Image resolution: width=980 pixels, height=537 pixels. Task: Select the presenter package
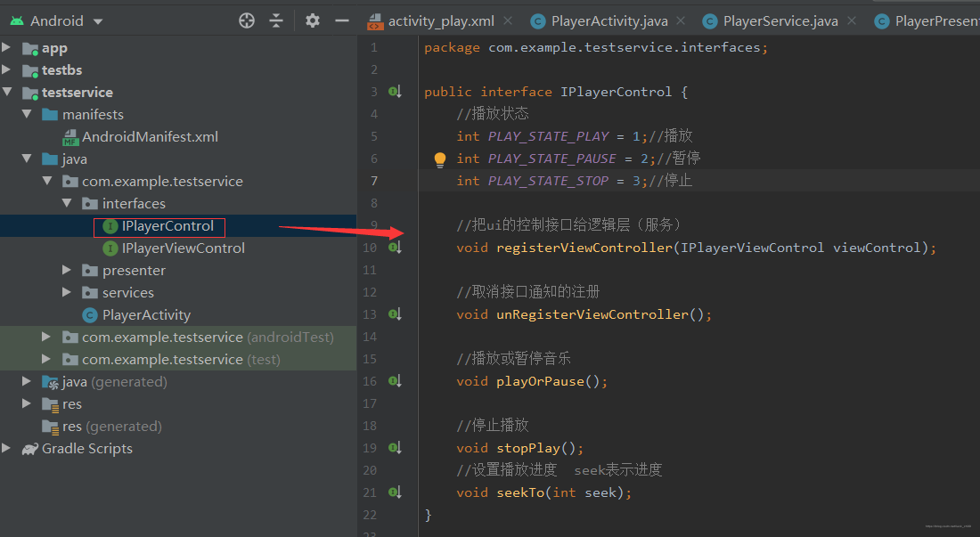coord(134,271)
